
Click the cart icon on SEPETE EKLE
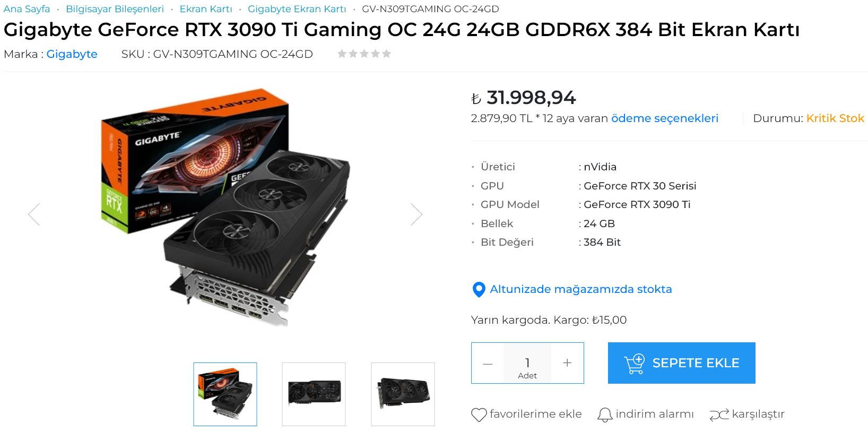[634, 363]
